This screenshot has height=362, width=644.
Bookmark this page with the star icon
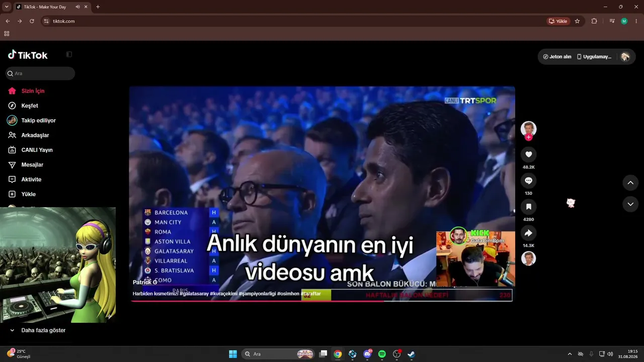577,21
